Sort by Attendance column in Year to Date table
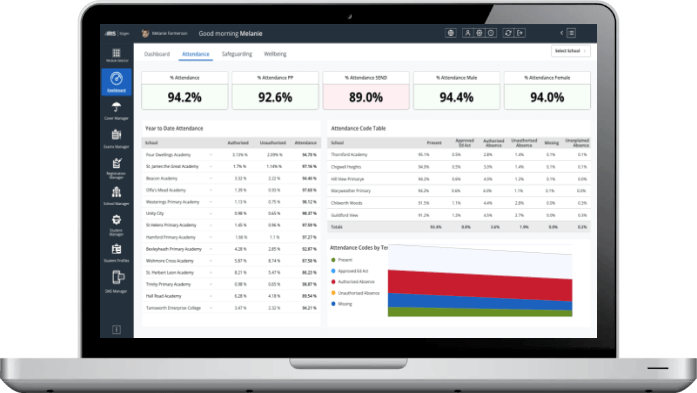The width and height of the screenshot is (697, 393). click(x=306, y=143)
